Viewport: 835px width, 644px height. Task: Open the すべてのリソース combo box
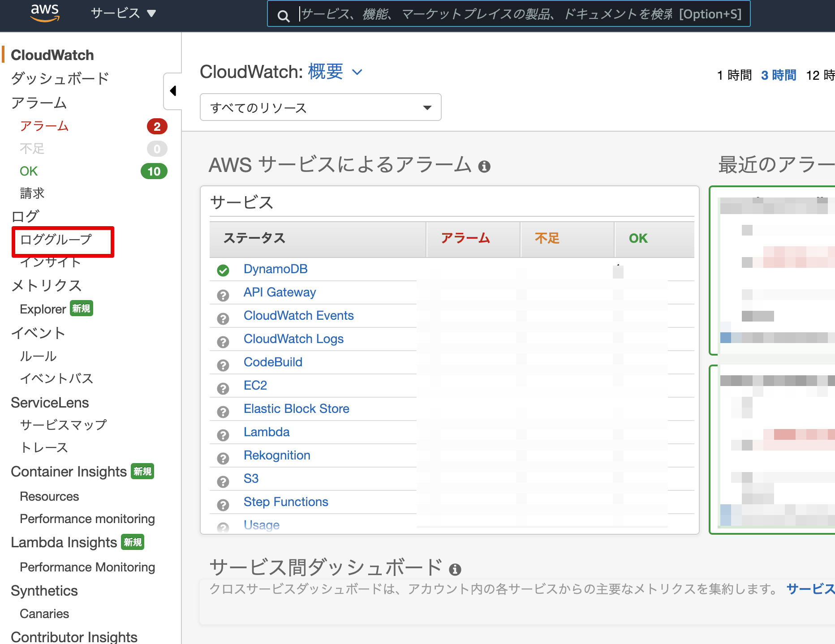pyautogui.click(x=321, y=107)
